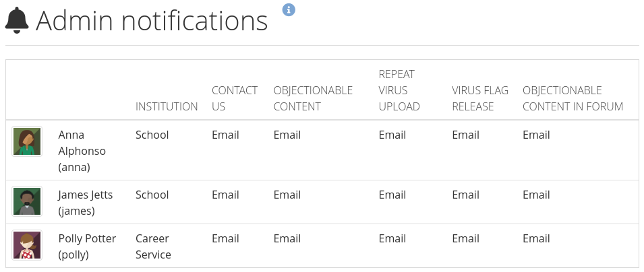Click the Objectionable Content in Forum header
The width and height of the screenshot is (644, 272).
[x=573, y=98]
